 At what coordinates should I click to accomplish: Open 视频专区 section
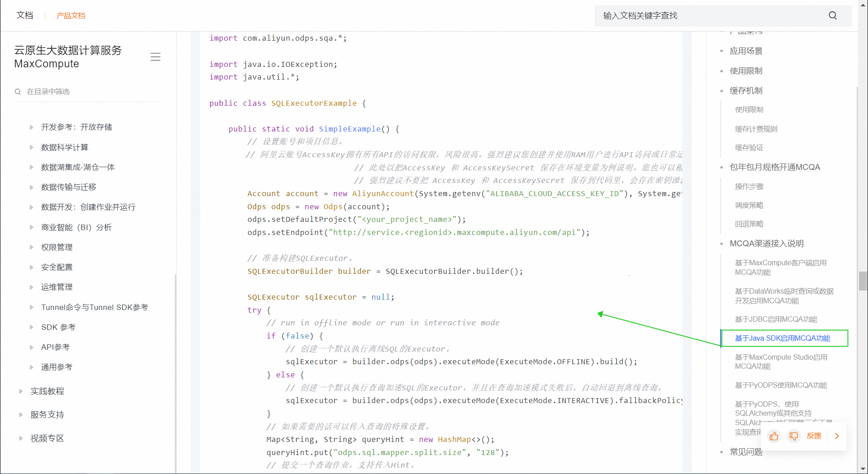coord(47,438)
